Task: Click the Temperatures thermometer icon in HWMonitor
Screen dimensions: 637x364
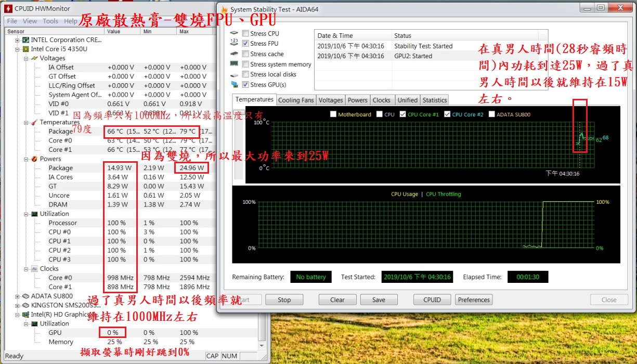Action: 35,122
